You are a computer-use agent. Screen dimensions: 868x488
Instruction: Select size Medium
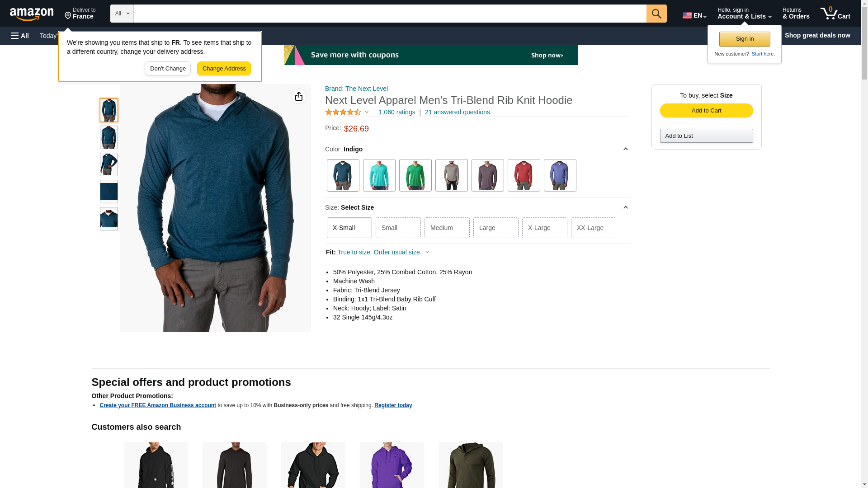[x=447, y=228]
